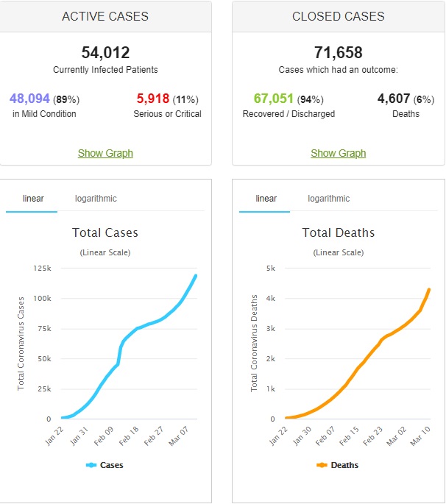Click the end of the blue cases line
Viewport: 446px width, 504px height.
196,276
